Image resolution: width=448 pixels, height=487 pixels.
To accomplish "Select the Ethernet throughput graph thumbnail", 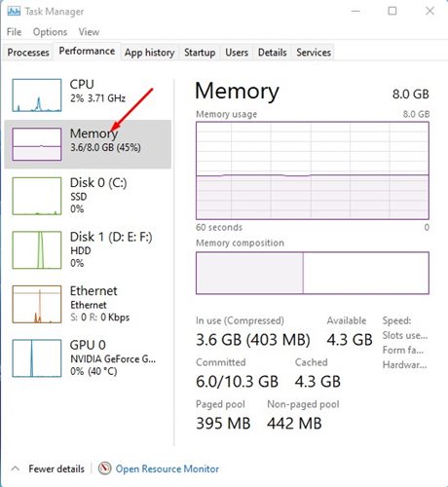I will tap(37, 304).
